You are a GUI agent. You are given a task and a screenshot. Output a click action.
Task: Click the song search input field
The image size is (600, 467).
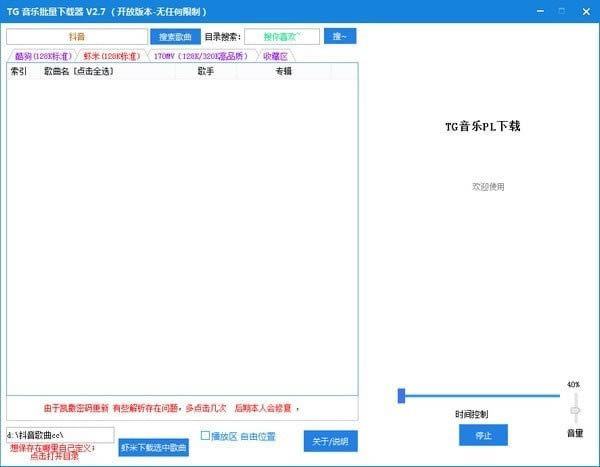77,37
